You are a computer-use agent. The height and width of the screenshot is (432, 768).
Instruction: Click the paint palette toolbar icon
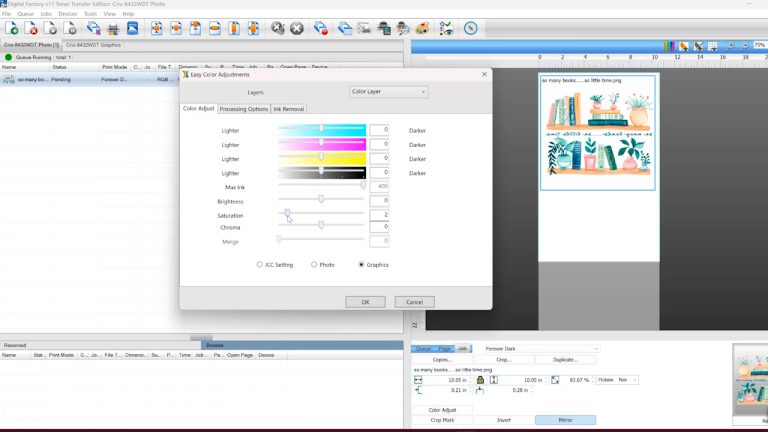point(422,28)
